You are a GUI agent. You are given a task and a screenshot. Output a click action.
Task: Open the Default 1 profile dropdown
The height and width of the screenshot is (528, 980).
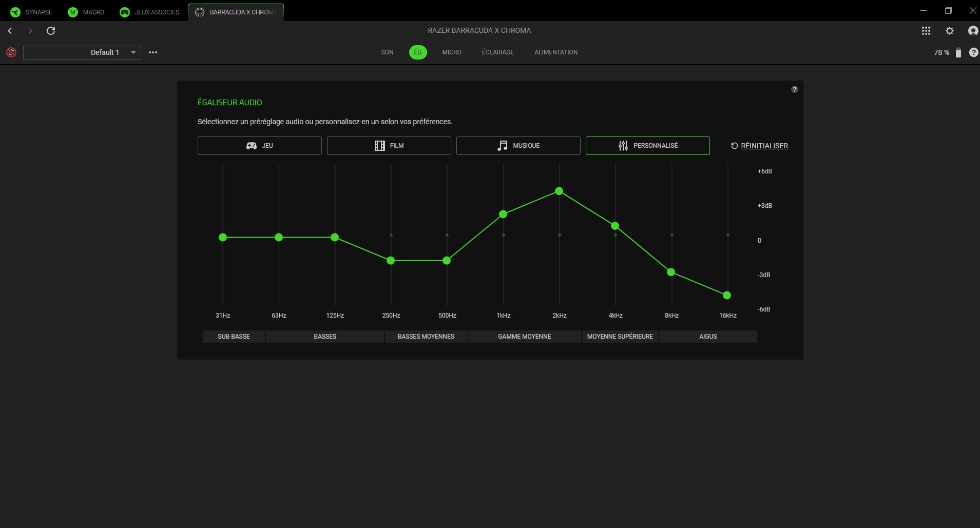(82, 52)
